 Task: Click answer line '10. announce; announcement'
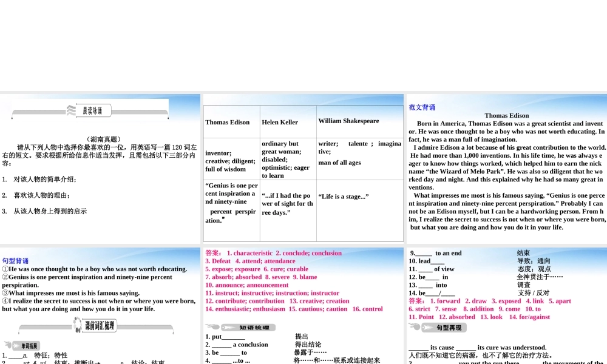tap(246, 285)
